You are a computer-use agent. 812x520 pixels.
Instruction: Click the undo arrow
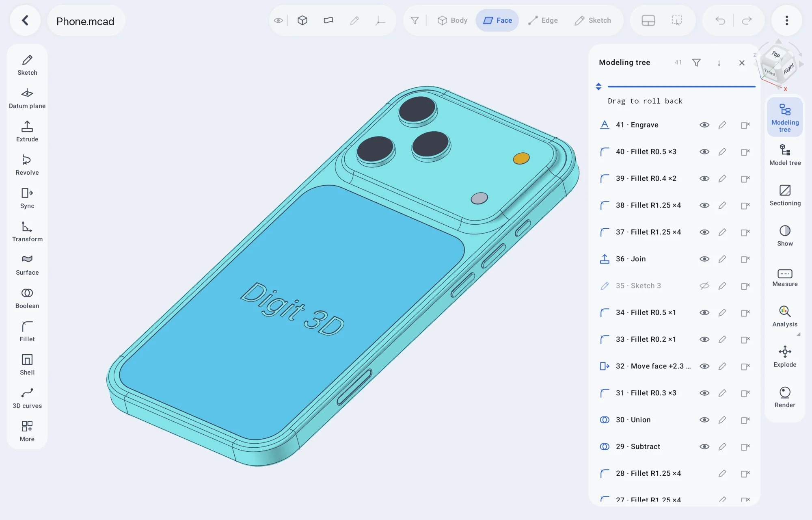click(720, 20)
